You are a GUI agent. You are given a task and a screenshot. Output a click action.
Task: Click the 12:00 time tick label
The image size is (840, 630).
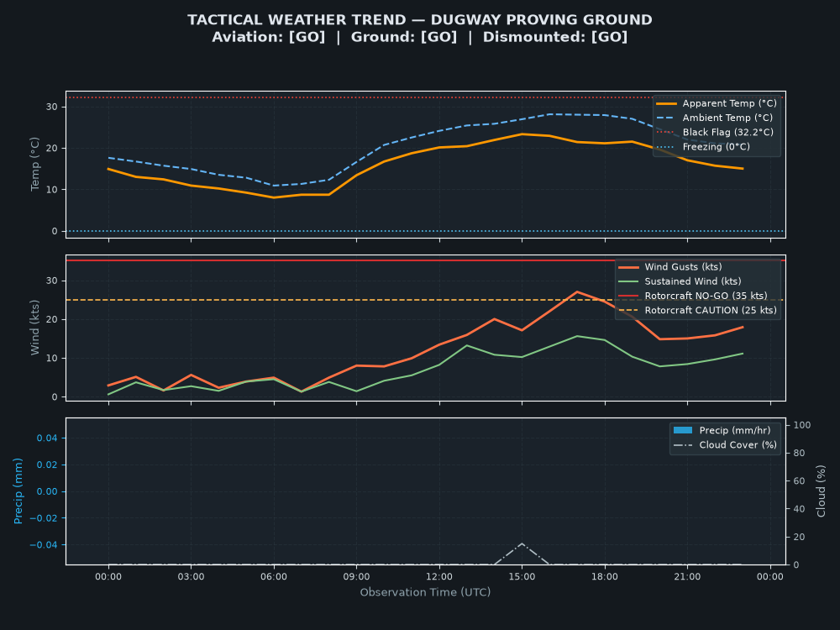pyautogui.click(x=439, y=577)
